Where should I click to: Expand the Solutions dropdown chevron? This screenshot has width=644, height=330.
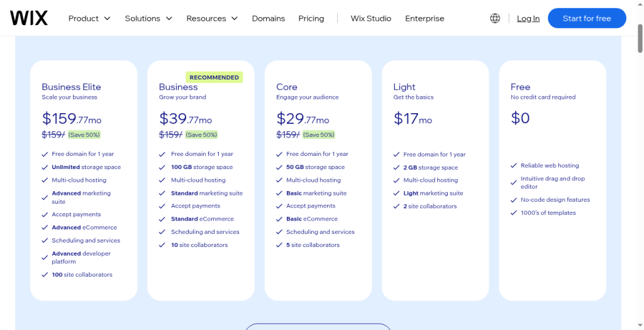click(x=169, y=18)
